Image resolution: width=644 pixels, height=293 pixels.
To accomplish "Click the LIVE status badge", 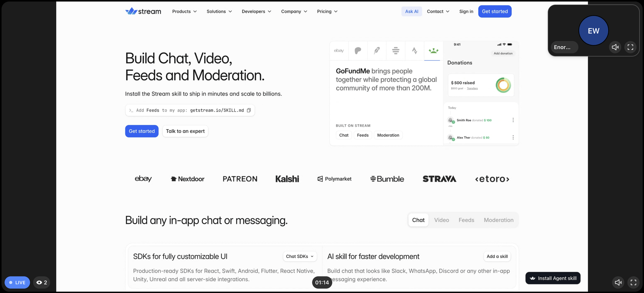I will (x=17, y=282).
